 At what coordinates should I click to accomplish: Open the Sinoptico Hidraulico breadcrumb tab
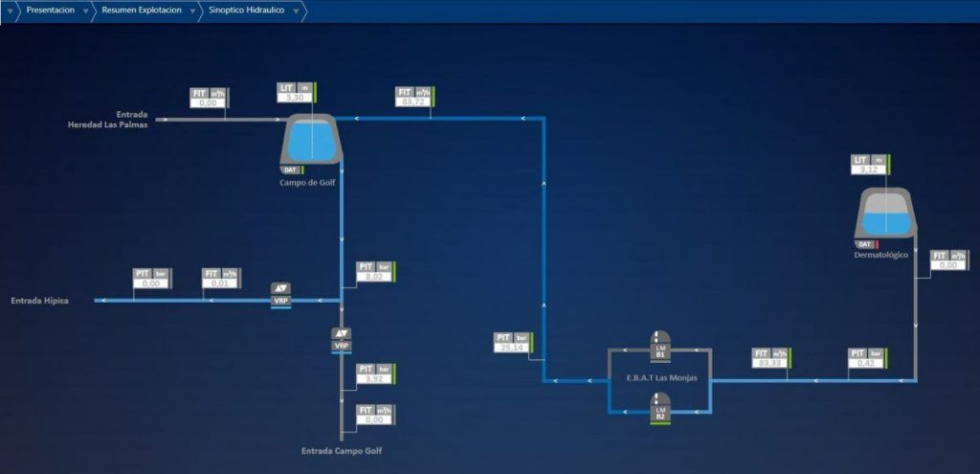click(x=248, y=11)
